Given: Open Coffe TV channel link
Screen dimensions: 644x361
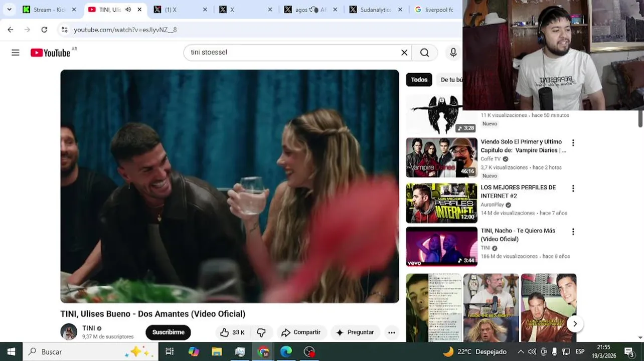Looking at the screenshot, I should pyautogui.click(x=491, y=159).
